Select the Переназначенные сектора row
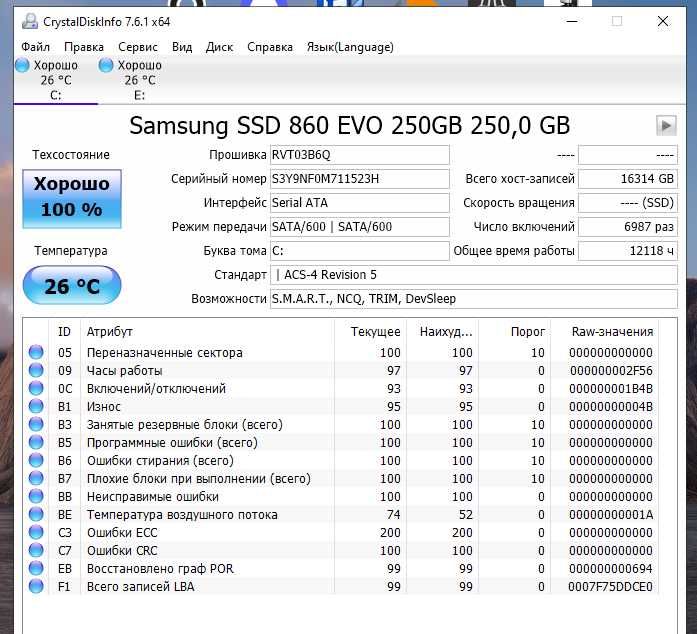This screenshot has height=634, width=697. click(x=341, y=353)
